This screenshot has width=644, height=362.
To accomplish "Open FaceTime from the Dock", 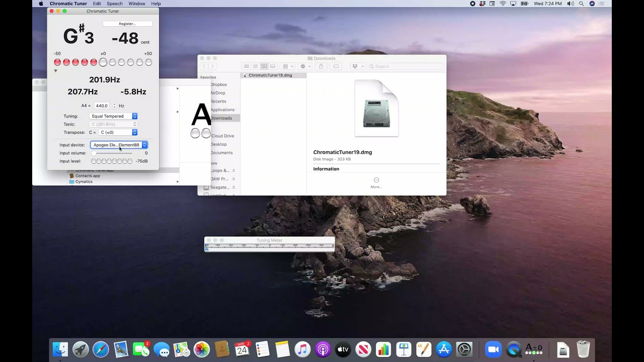I will pos(141,349).
